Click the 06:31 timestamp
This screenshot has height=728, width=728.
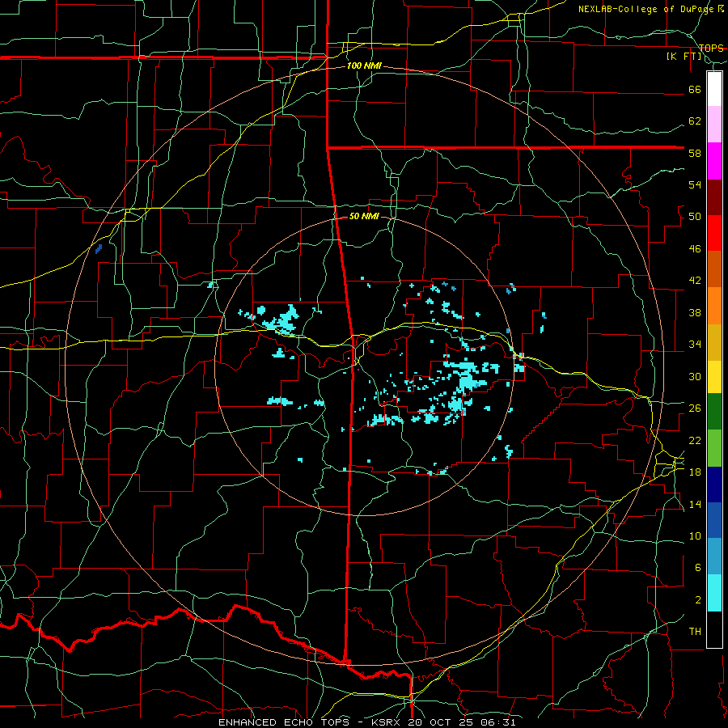(x=500, y=722)
